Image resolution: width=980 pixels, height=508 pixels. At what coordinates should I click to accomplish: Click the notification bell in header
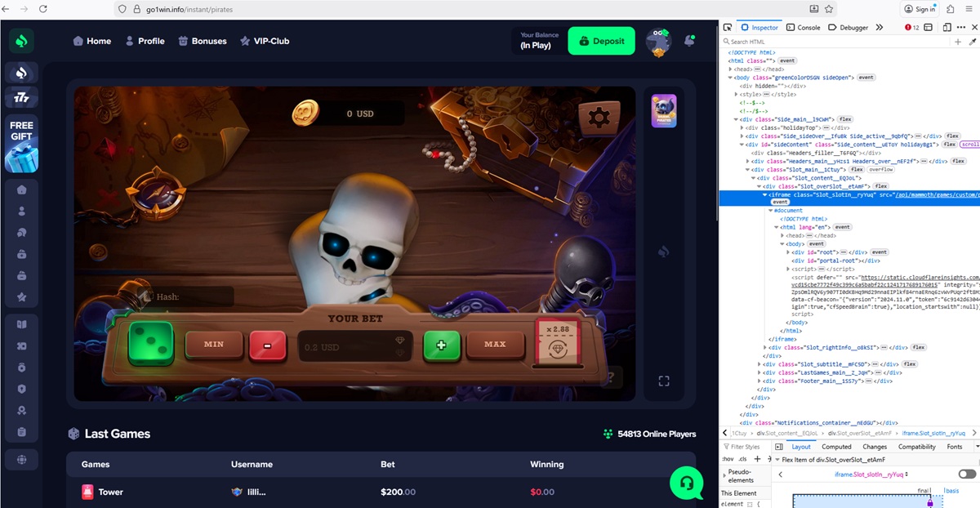690,41
